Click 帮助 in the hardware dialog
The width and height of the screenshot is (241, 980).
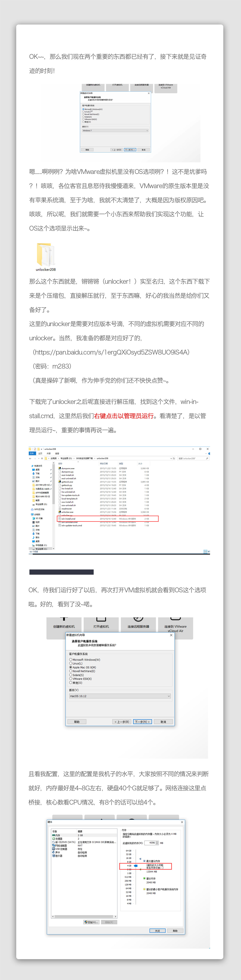click(175, 931)
